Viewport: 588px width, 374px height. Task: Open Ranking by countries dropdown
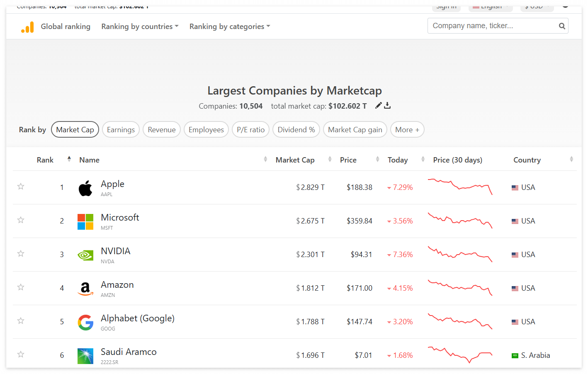(x=140, y=27)
